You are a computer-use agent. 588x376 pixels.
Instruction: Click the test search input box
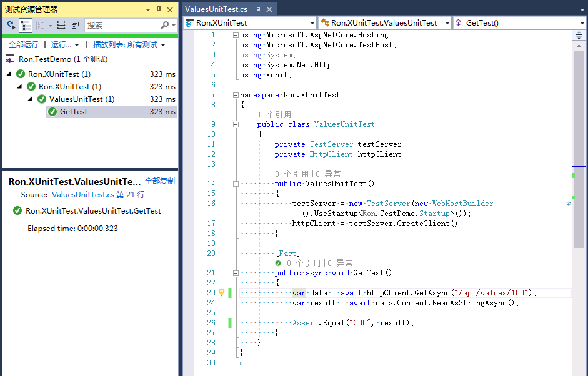click(121, 25)
